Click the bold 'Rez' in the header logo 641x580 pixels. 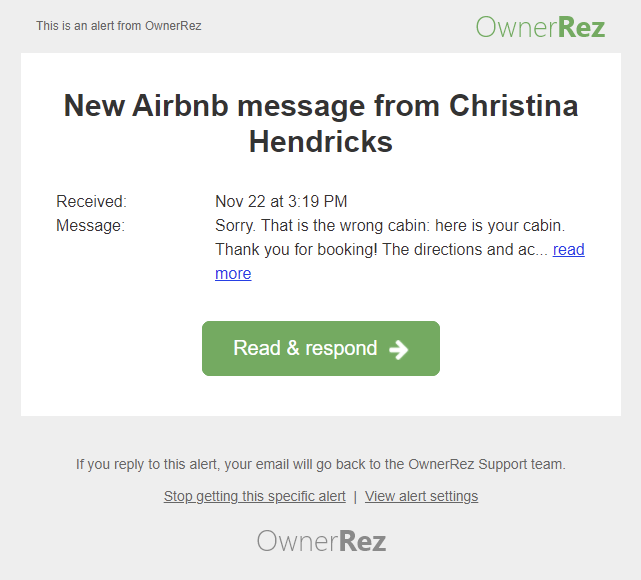click(x=582, y=26)
